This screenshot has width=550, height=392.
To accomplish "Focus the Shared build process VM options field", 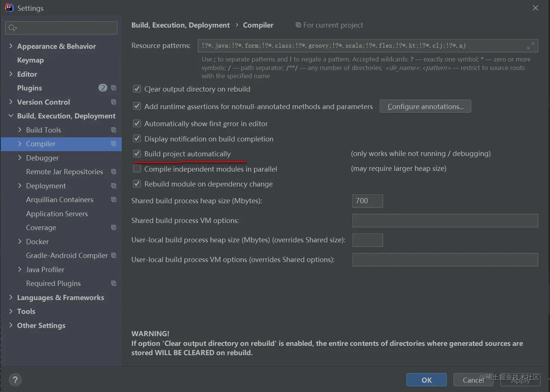I will 445,220.
